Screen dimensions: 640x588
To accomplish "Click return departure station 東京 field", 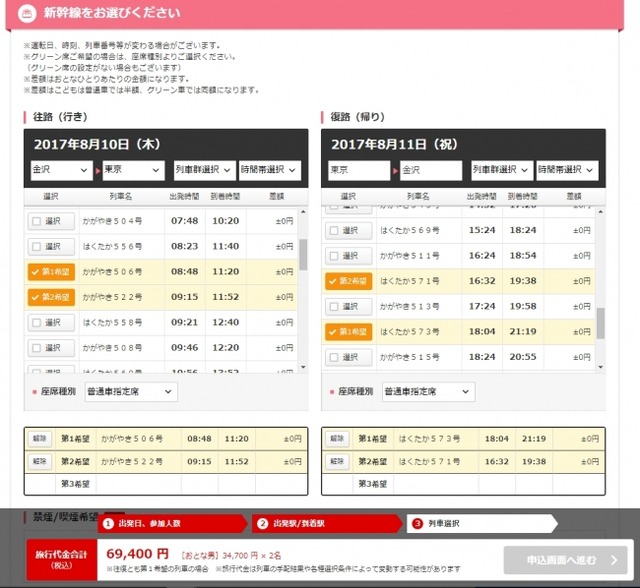I will [359, 170].
